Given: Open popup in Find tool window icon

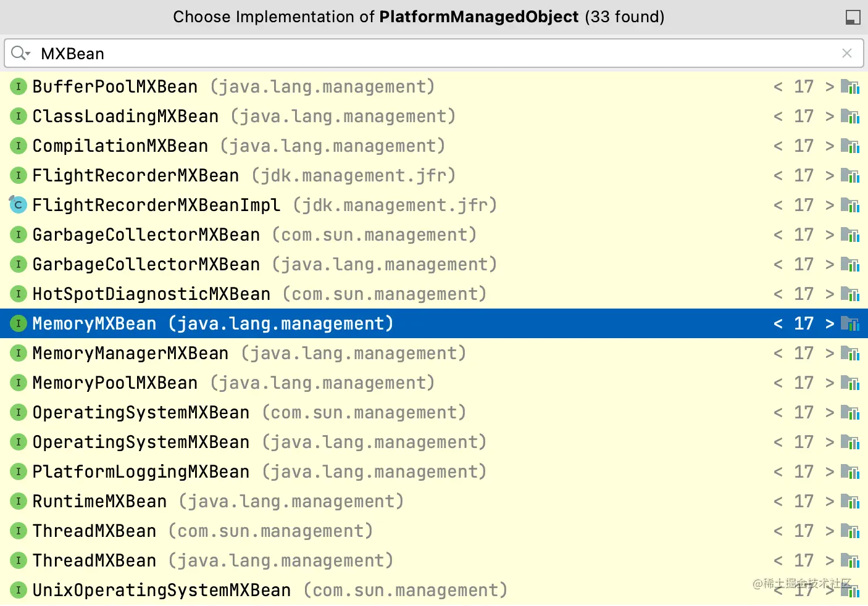Looking at the screenshot, I should coord(853,17).
